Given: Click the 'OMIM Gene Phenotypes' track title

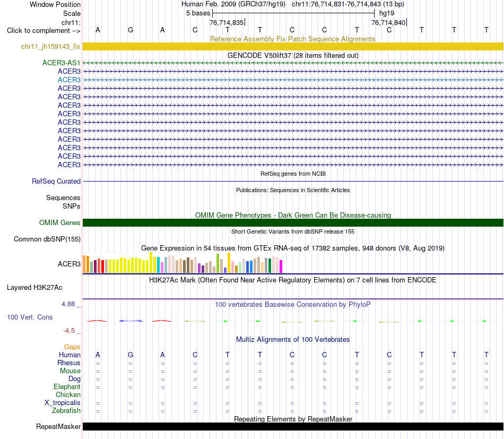Looking at the screenshot, I should point(293,215).
